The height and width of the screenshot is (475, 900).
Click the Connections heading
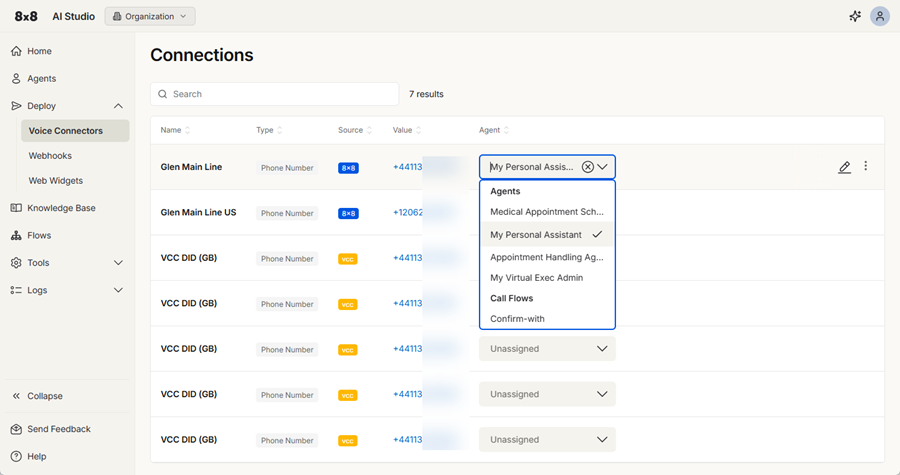pyautogui.click(x=201, y=55)
